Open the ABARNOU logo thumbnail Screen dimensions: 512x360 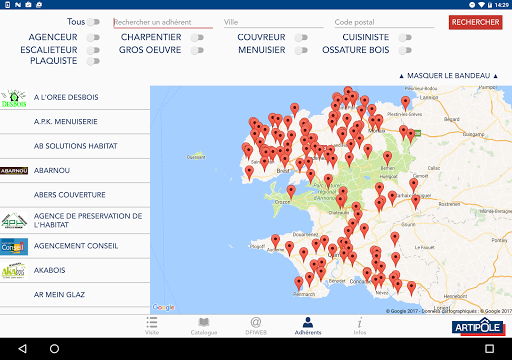click(x=14, y=171)
